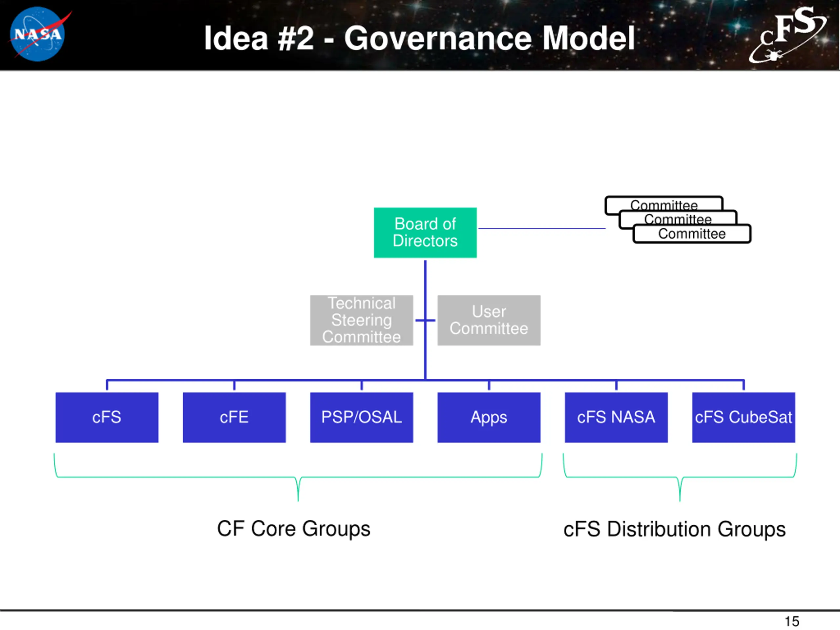This screenshot has height=630, width=840.
Task: Select the cFS CubeSat box
Action: coord(743,417)
